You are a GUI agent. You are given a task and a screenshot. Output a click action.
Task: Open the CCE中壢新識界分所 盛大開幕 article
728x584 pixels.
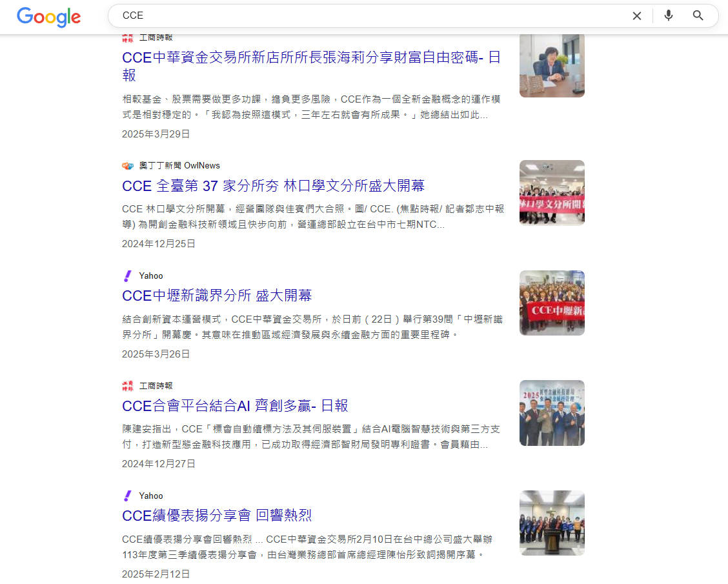(x=217, y=295)
